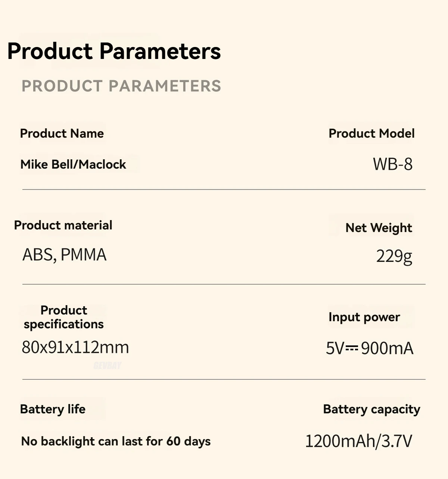This screenshot has height=479, width=448.
Task: Click the 900mA current value
Action: point(387,348)
